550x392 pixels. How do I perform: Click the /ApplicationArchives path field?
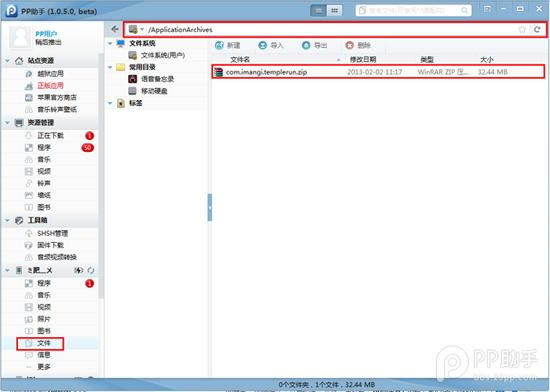335,29
